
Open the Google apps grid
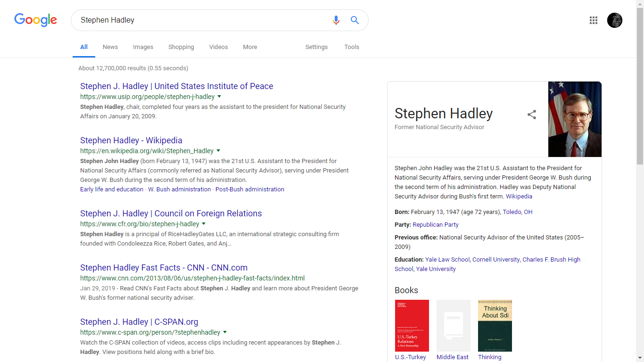click(594, 20)
